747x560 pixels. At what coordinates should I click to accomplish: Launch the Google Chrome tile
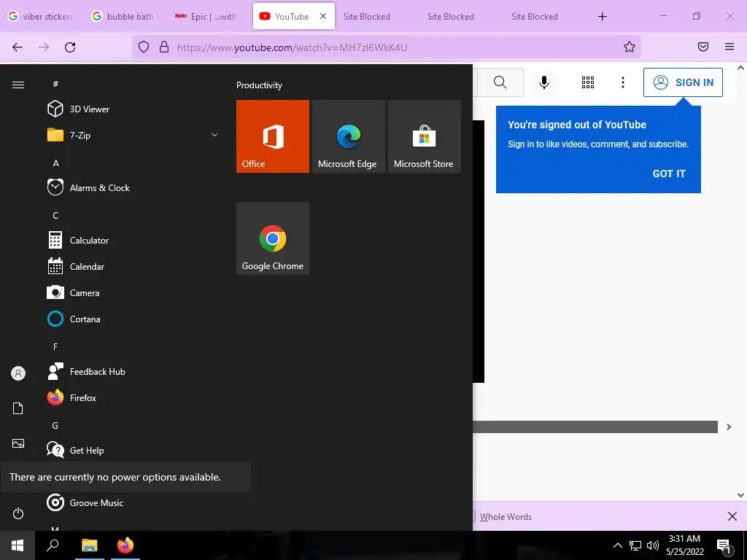[273, 238]
